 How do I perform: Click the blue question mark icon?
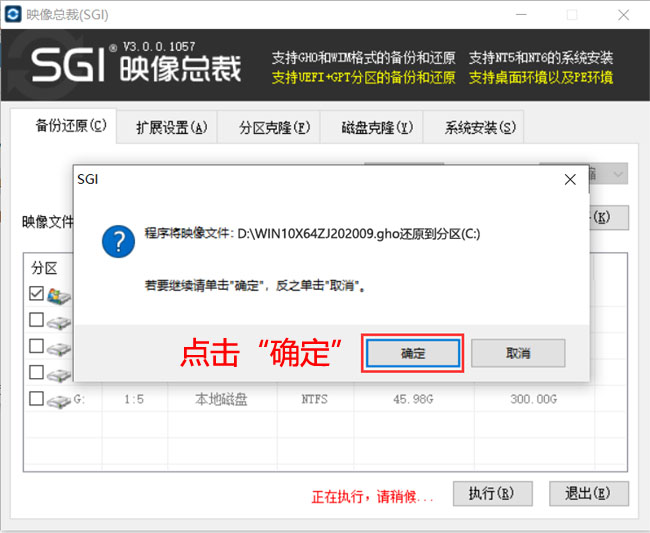[x=118, y=241]
